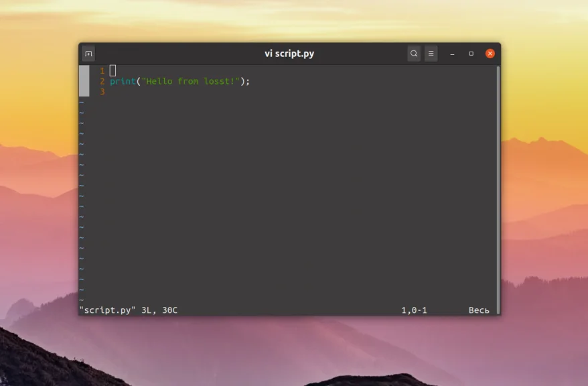Image resolution: width=588 pixels, height=386 pixels.
Task: Click the magnifying glass in the title bar
Action: click(413, 53)
